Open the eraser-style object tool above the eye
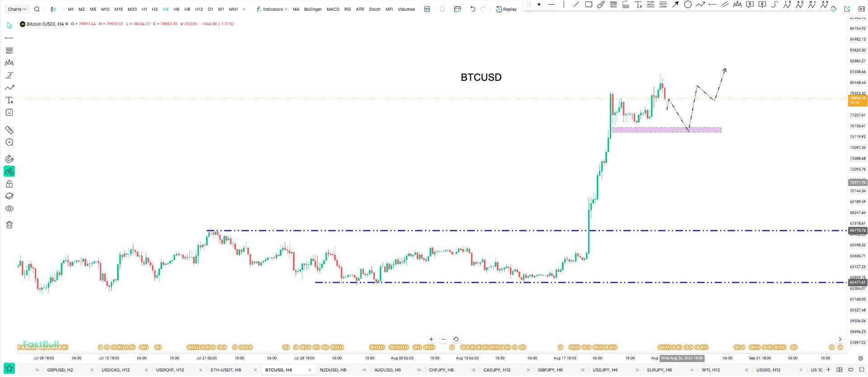 (9, 196)
